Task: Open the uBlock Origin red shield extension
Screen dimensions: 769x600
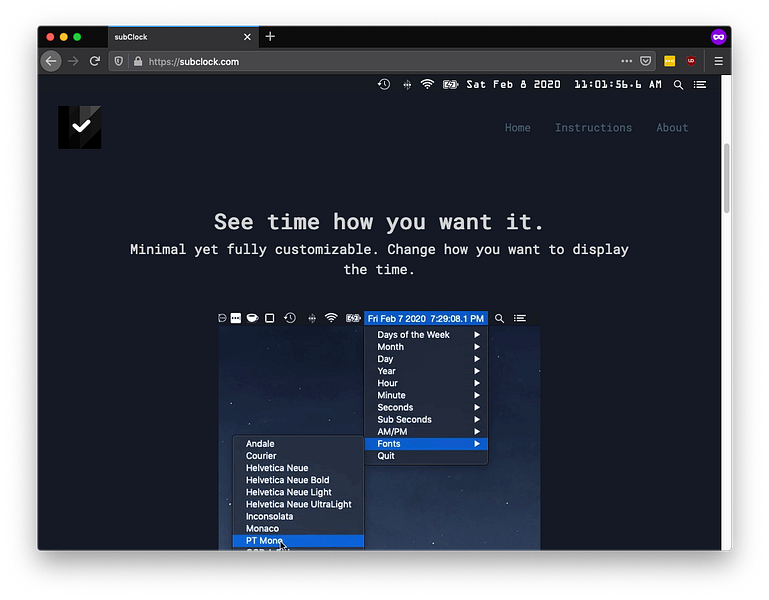Action: coord(691,61)
